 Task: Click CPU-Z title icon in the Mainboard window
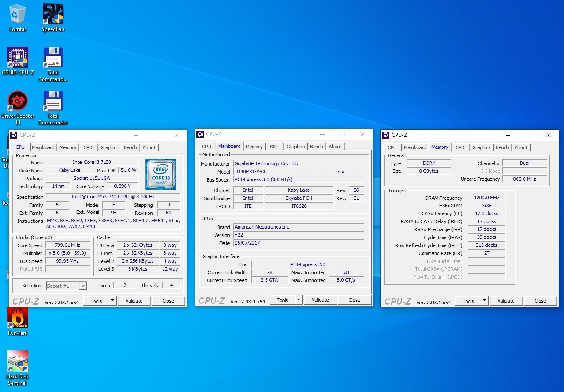200,134
